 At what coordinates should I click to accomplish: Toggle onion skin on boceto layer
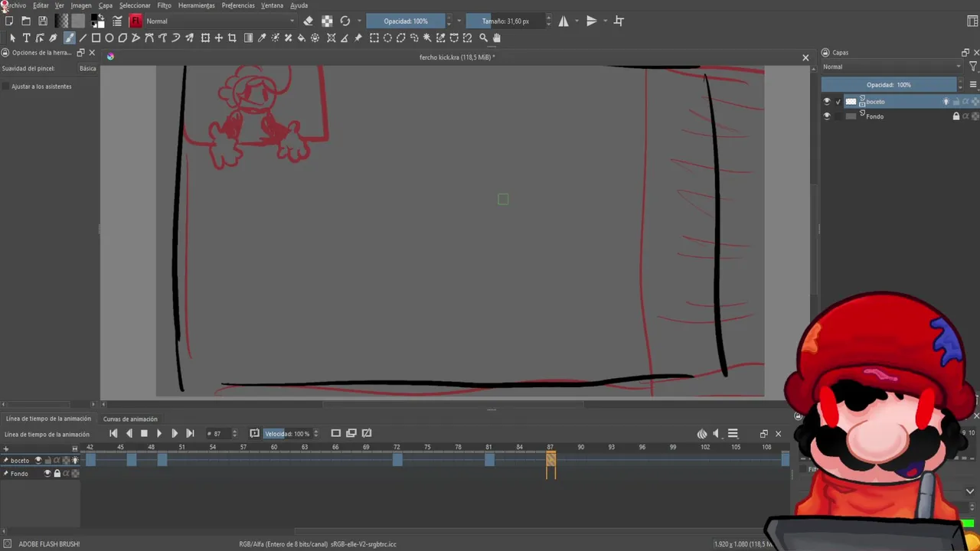click(x=946, y=101)
